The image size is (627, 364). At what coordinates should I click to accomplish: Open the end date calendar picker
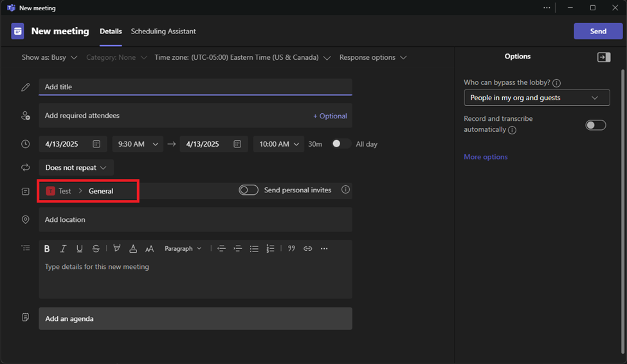237,144
